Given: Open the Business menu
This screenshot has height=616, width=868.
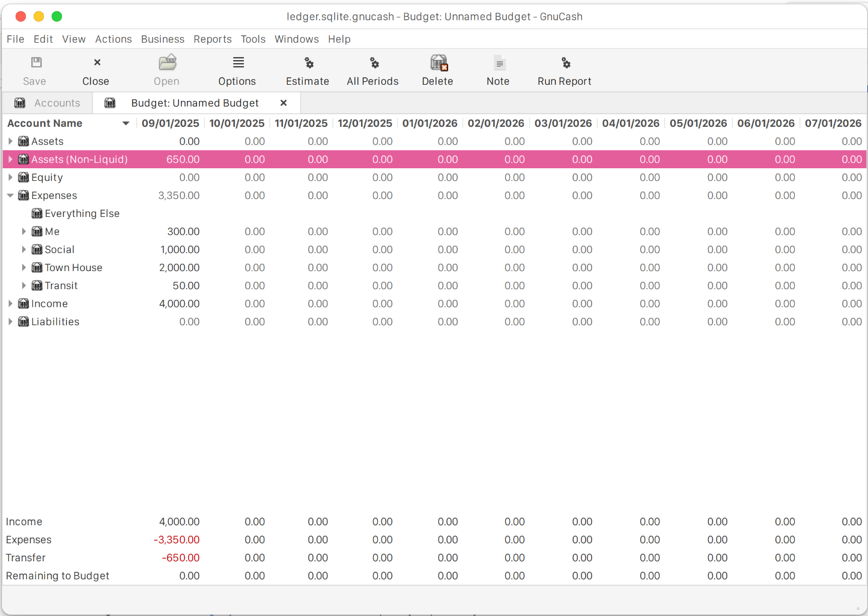Looking at the screenshot, I should (x=162, y=39).
